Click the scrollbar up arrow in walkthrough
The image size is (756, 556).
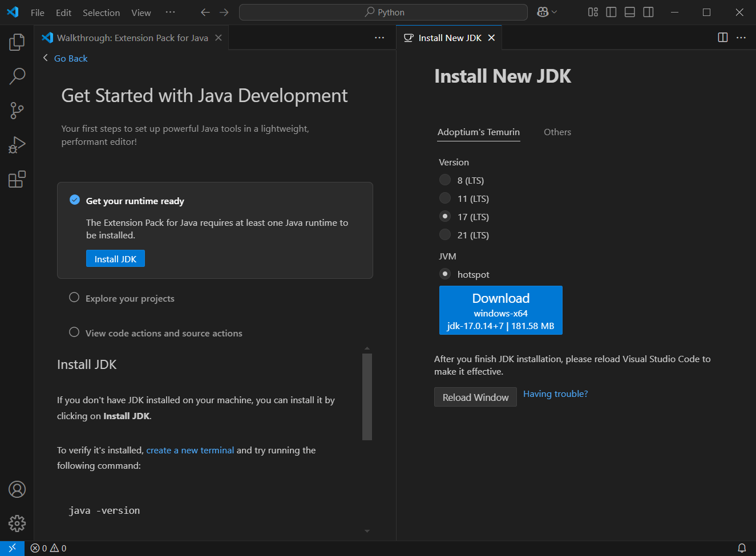[367, 348]
